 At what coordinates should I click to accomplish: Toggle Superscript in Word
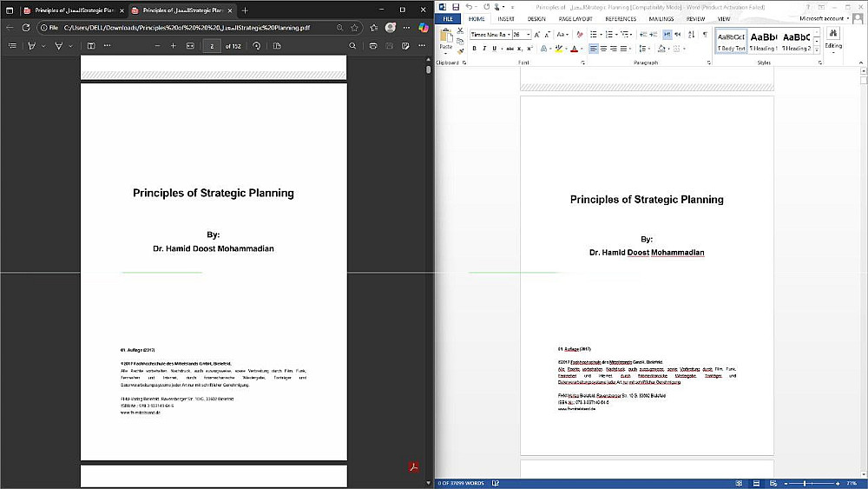529,49
